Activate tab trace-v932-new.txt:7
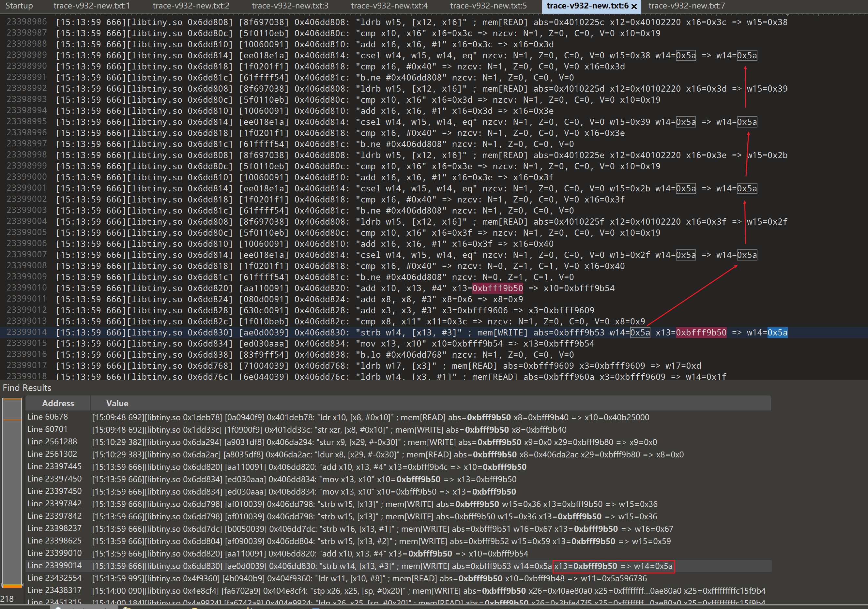 [687, 6]
